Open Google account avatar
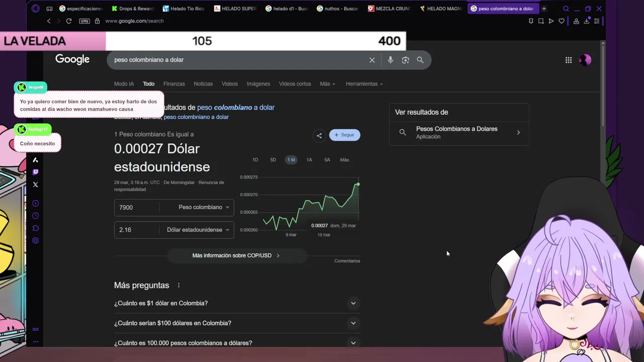 click(x=585, y=60)
